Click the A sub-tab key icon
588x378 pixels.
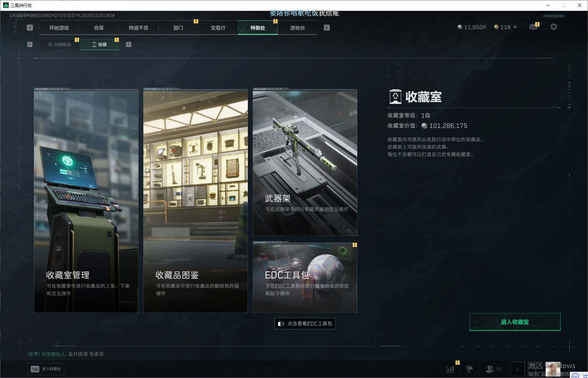pyautogui.click(x=30, y=44)
